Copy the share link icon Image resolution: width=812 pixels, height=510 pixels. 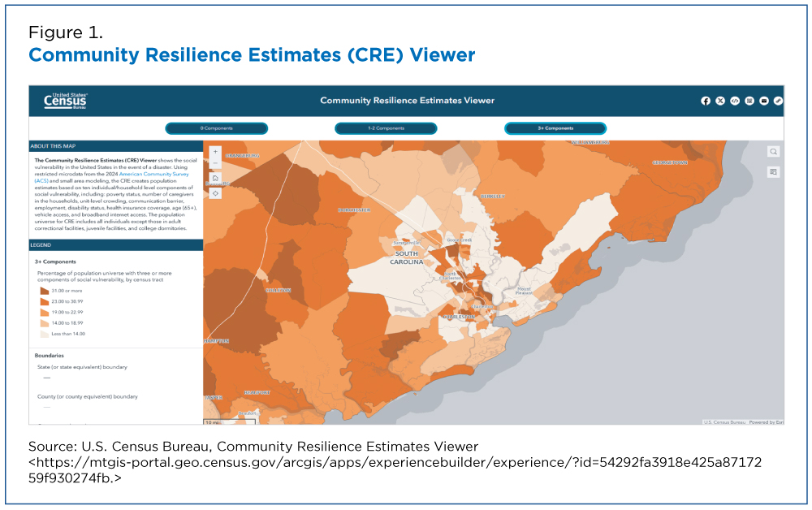click(778, 101)
